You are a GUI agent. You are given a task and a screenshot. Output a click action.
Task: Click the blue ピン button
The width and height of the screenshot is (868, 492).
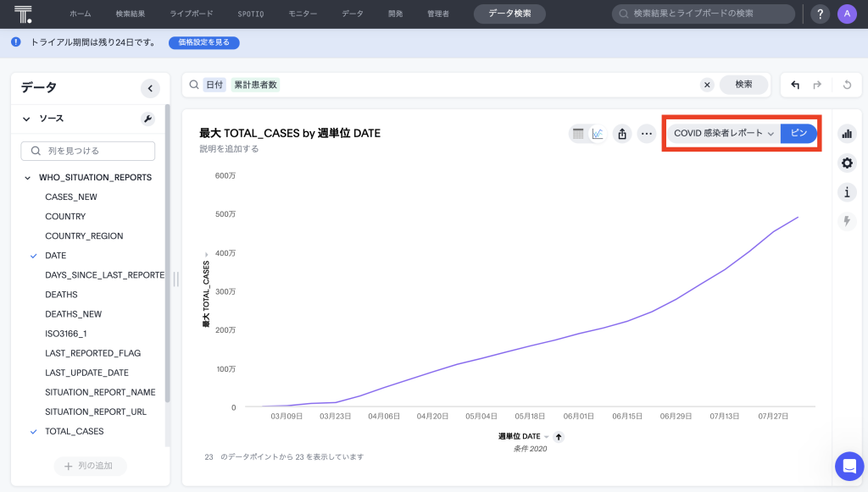[x=798, y=134]
